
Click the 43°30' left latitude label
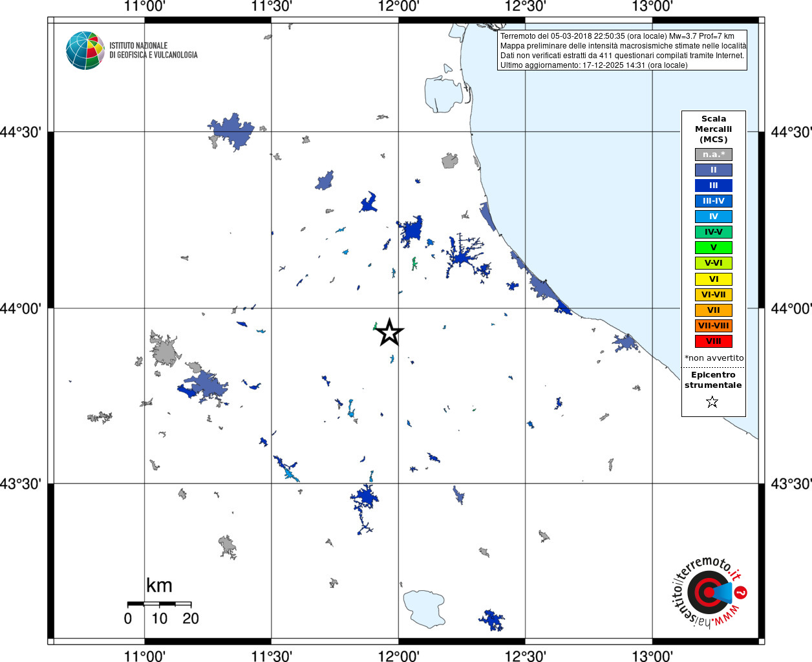(21, 484)
